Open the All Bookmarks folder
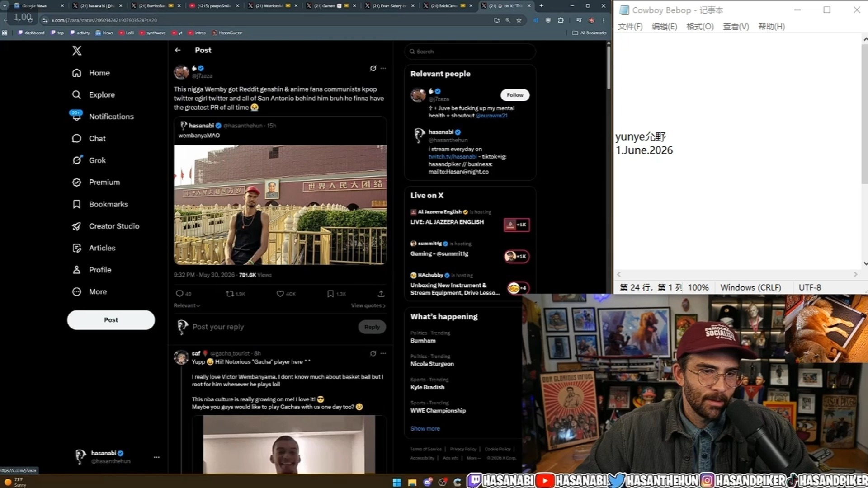Image resolution: width=868 pixels, height=488 pixels. pos(589,33)
